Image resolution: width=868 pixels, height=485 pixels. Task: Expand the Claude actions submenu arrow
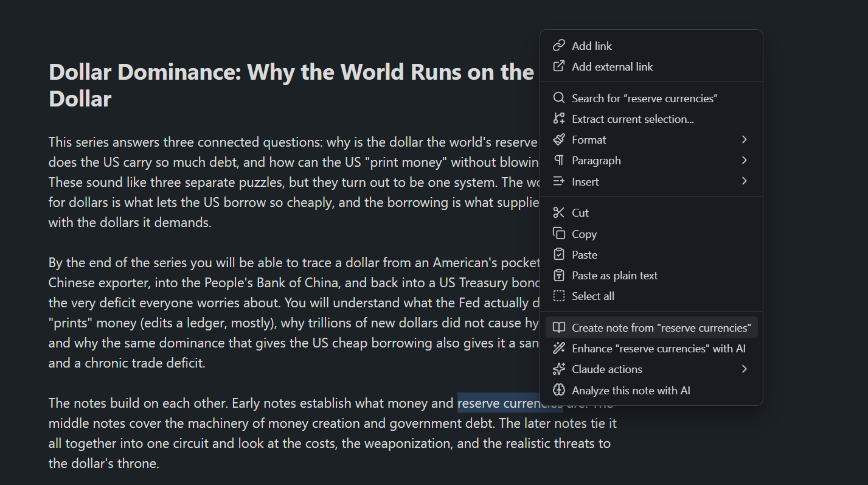(744, 369)
